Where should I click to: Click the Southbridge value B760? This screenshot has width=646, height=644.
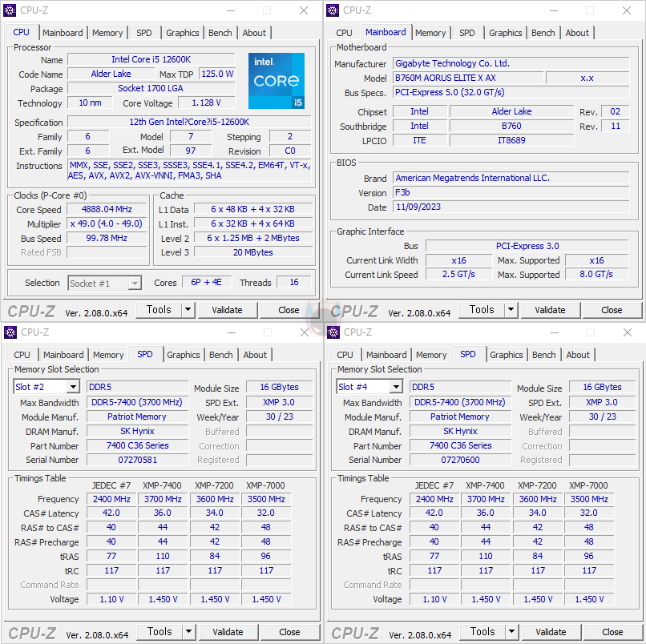511,126
